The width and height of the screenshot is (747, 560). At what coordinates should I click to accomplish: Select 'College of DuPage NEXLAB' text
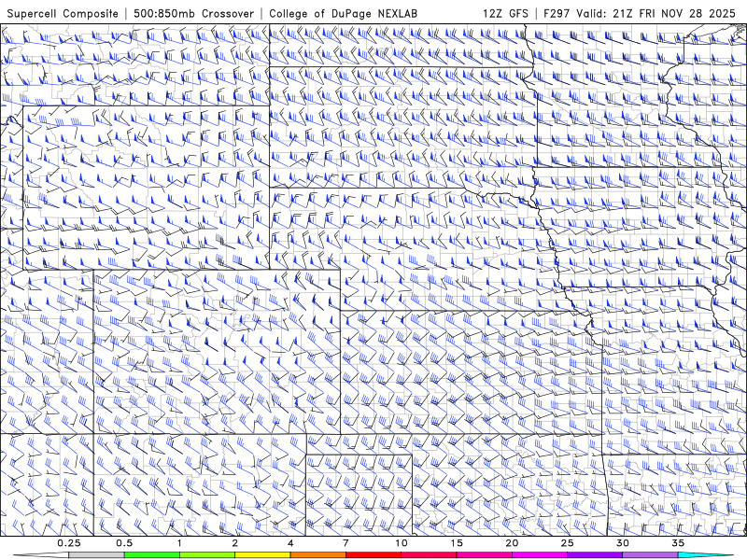(343, 13)
